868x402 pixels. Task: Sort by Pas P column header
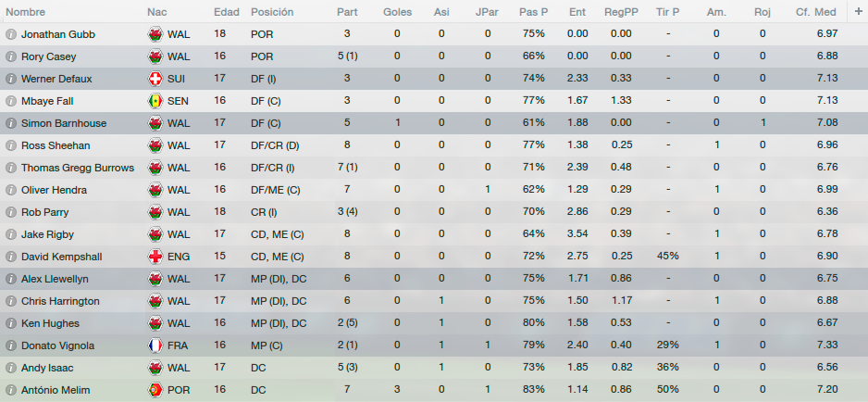point(534,12)
